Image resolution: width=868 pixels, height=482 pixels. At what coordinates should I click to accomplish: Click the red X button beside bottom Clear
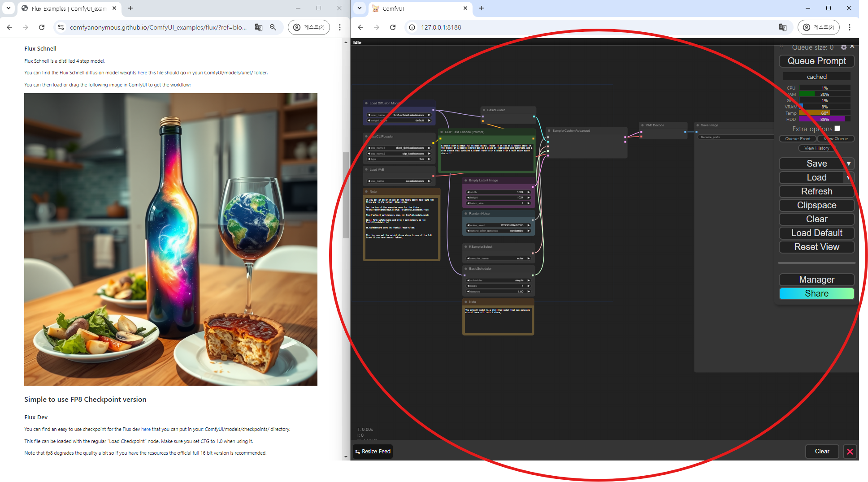click(850, 452)
